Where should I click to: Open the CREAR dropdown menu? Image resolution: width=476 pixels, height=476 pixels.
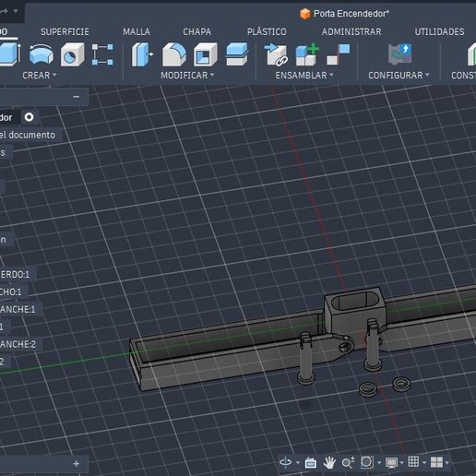(x=39, y=76)
